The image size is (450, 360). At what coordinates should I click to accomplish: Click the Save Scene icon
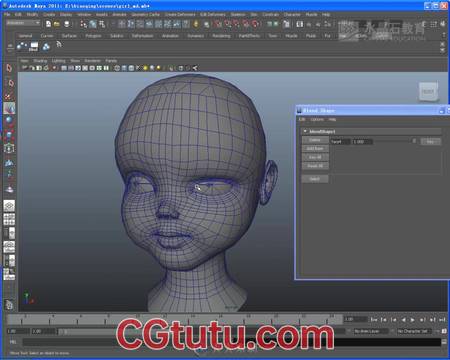pos(67,24)
